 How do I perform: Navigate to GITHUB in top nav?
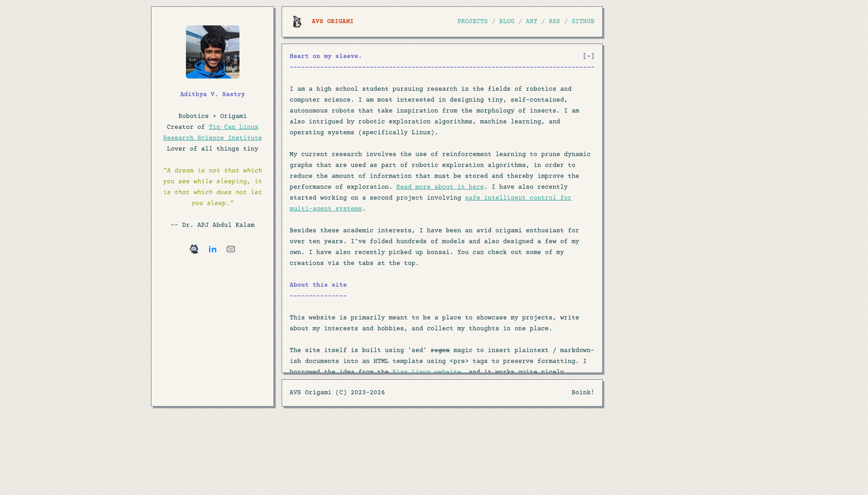pyautogui.click(x=583, y=22)
